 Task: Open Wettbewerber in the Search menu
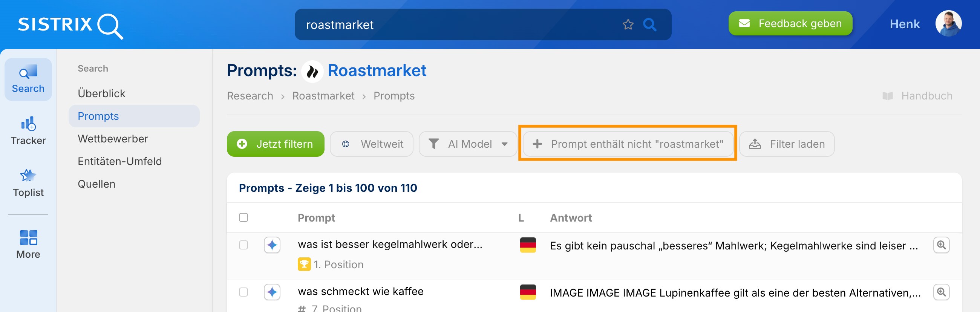[113, 139]
